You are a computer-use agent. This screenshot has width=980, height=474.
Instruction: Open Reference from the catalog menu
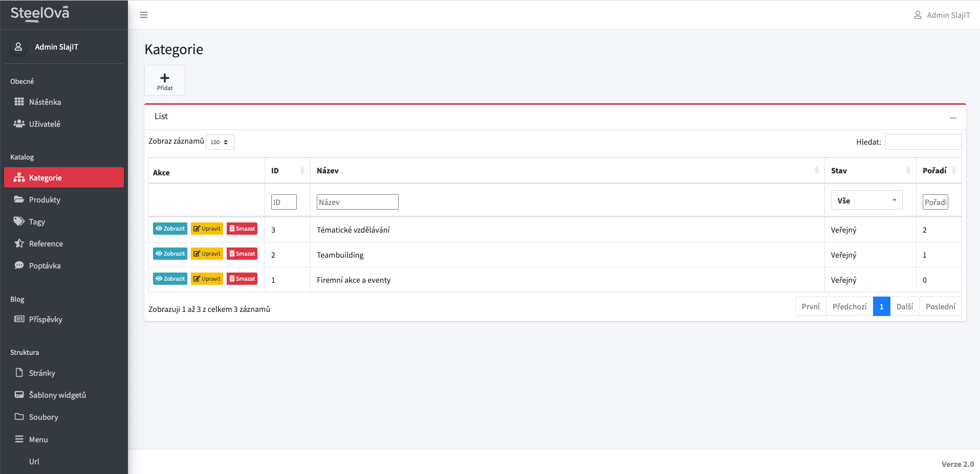pyautogui.click(x=46, y=243)
